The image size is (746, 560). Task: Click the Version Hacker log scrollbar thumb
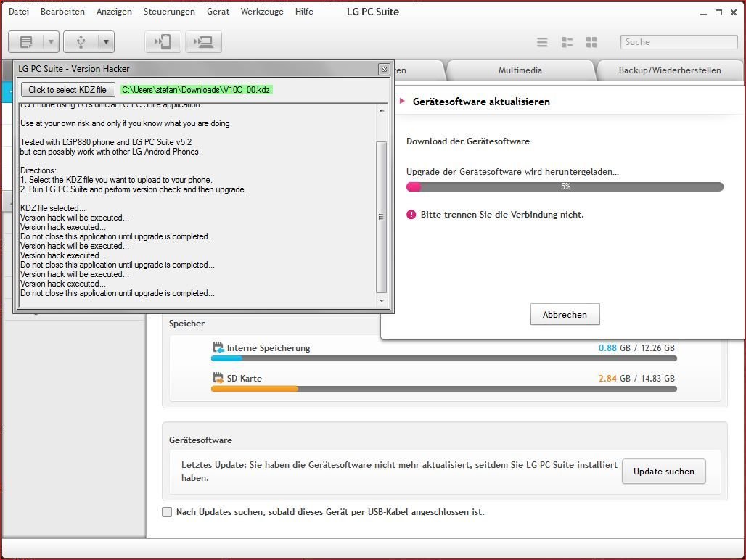[x=381, y=217]
